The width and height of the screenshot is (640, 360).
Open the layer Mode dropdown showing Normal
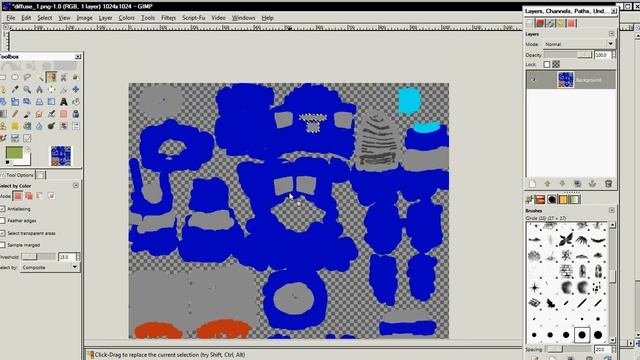click(x=579, y=44)
